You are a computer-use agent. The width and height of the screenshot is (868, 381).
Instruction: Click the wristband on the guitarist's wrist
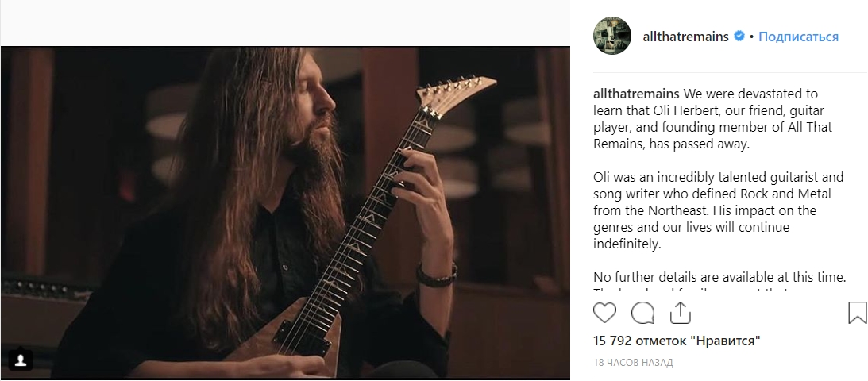[x=436, y=275]
